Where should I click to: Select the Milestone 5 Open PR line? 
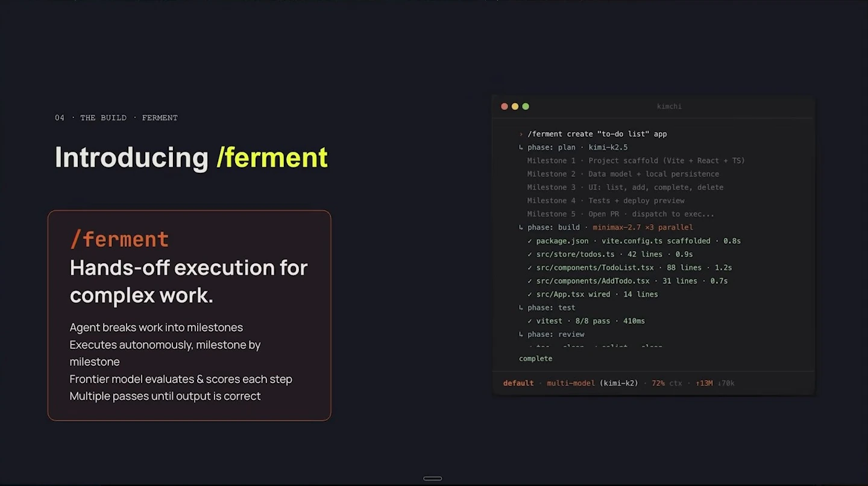[620, 214]
